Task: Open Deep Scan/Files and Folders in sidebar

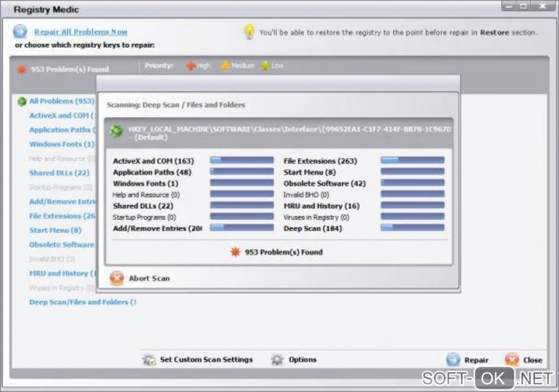Action: (x=83, y=302)
